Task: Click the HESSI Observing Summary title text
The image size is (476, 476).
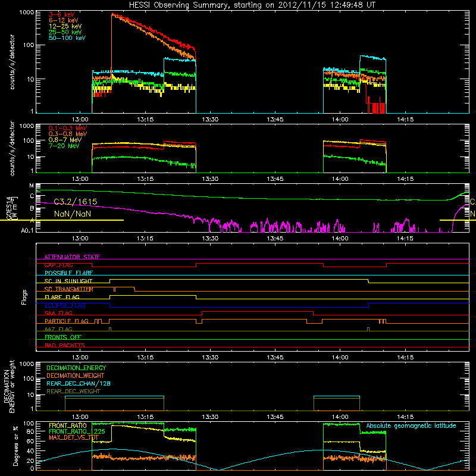Action: 252,5
